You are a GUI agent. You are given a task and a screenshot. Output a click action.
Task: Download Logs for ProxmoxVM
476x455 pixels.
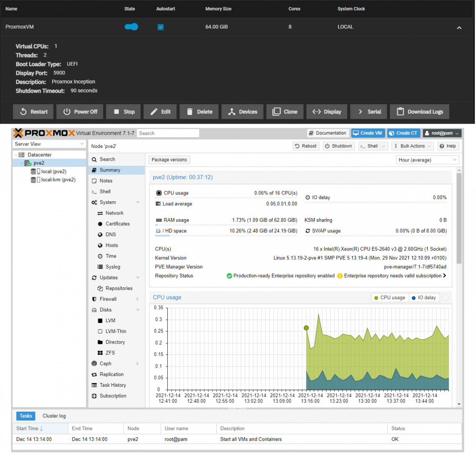(420, 112)
